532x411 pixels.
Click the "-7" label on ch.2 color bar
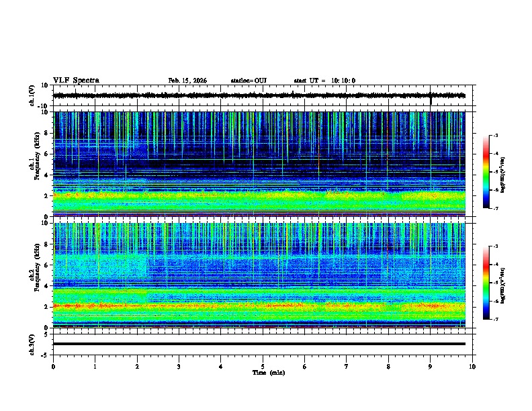[495, 319]
